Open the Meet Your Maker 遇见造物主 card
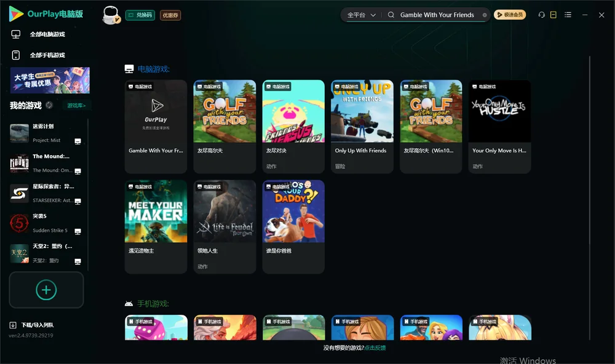The image size is (615, 364). tap(156, 227)
